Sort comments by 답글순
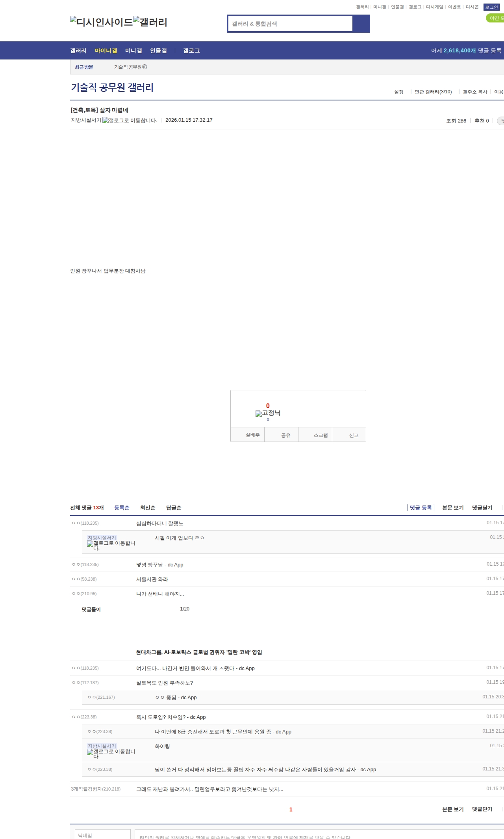This screenshot has height=839, width=504. pos(174,508)
